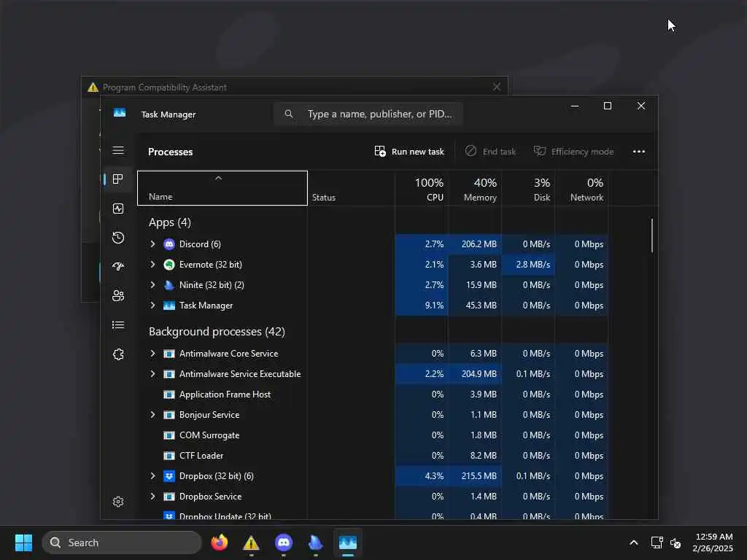Open the three-dot more options menu
This screenshot has width=747, height=560.
click(x=639, y=152)
